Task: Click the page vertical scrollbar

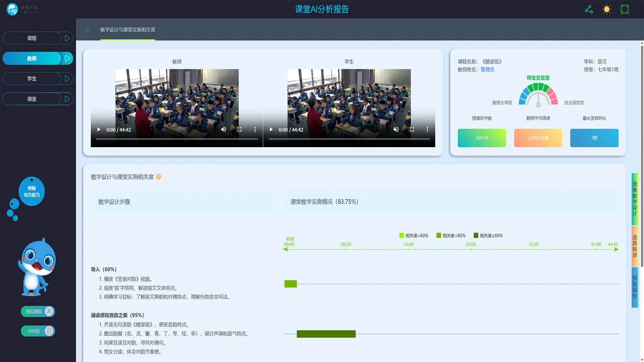Action: point(642,157)
